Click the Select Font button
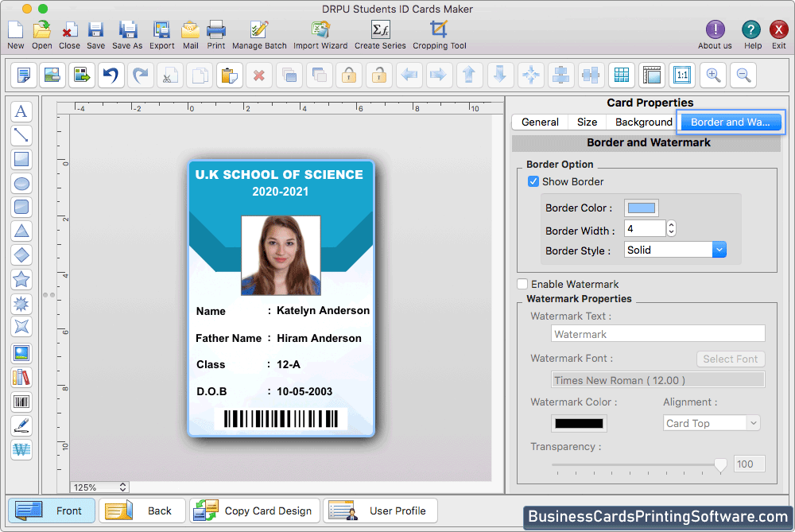Image resolution: width=795 pixels, height=532 pixels. click(730, 359)
